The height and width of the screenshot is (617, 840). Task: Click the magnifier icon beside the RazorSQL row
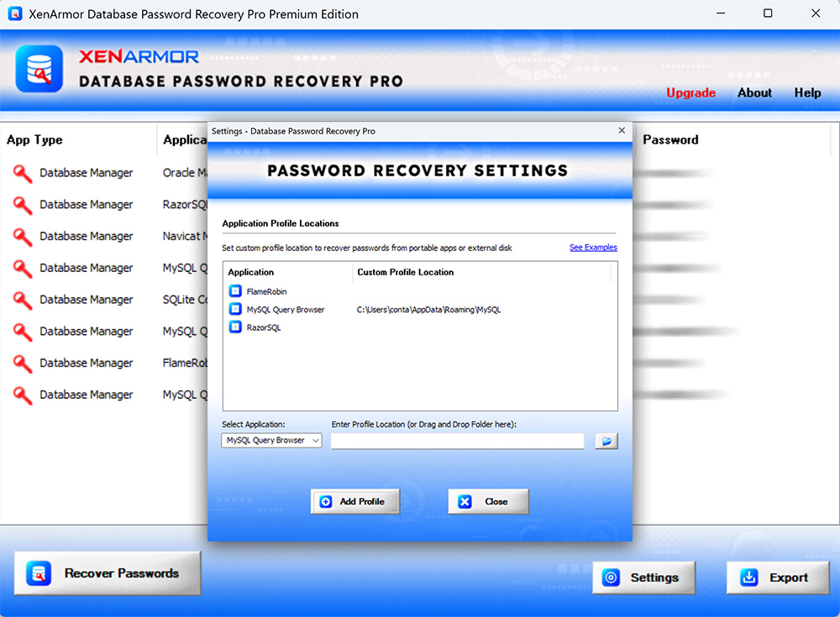pyautogui.click(x=23, y=205)
